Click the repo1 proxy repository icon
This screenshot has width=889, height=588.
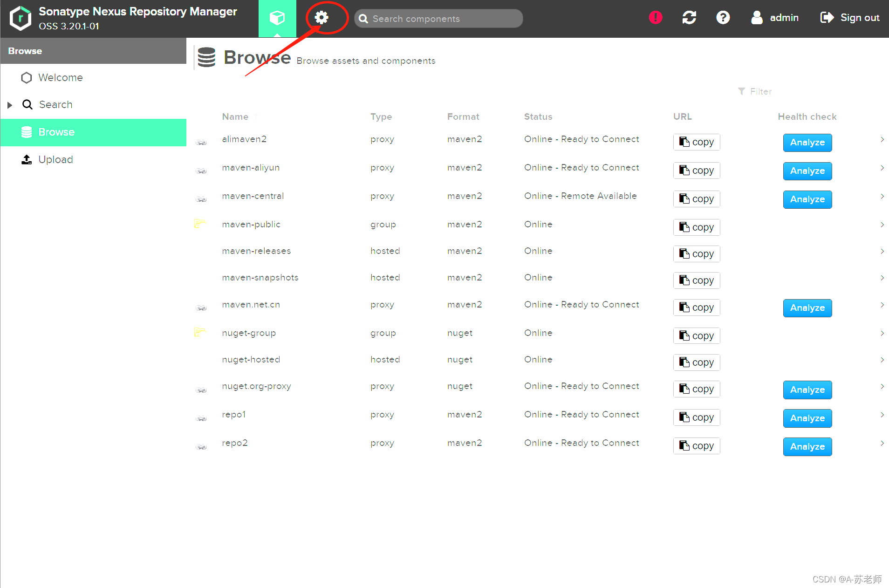pyautogui.click(x=201, y=418)
